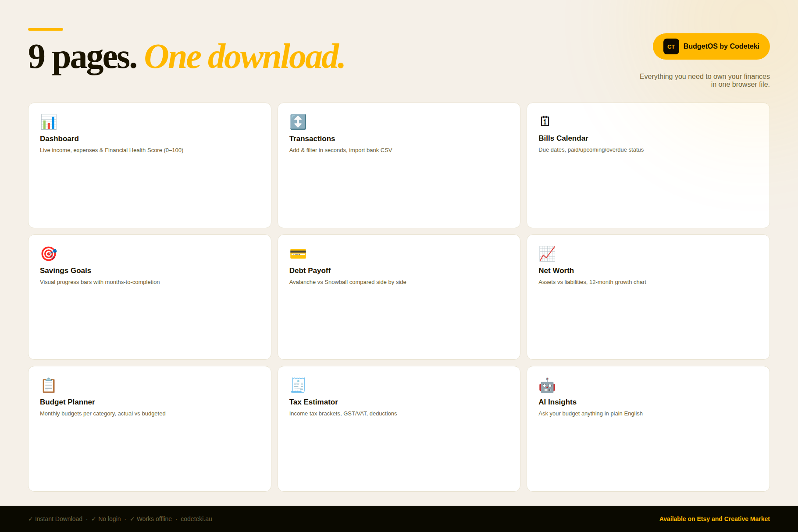Open the Transactions card title
Viewport: 798px width, 532px height.
point(312,138)
